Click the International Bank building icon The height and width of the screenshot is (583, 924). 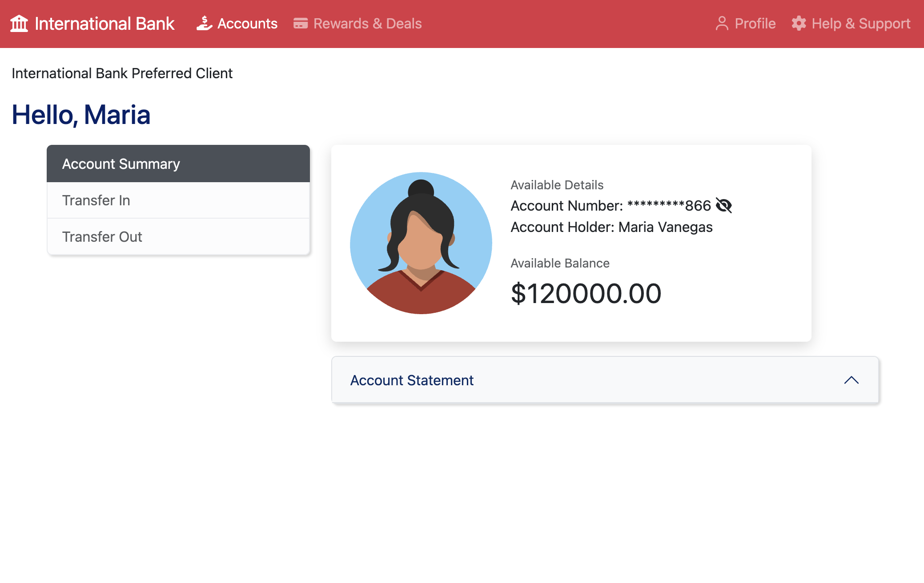[x=19, y=23]
